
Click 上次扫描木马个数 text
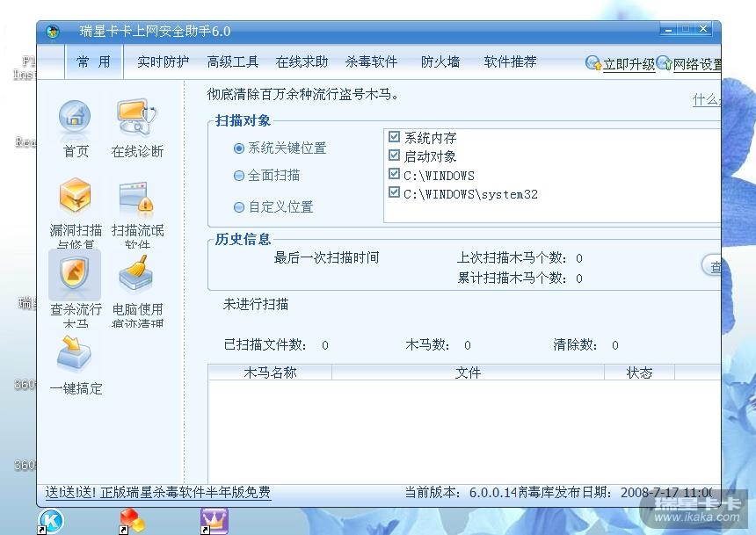520,258
